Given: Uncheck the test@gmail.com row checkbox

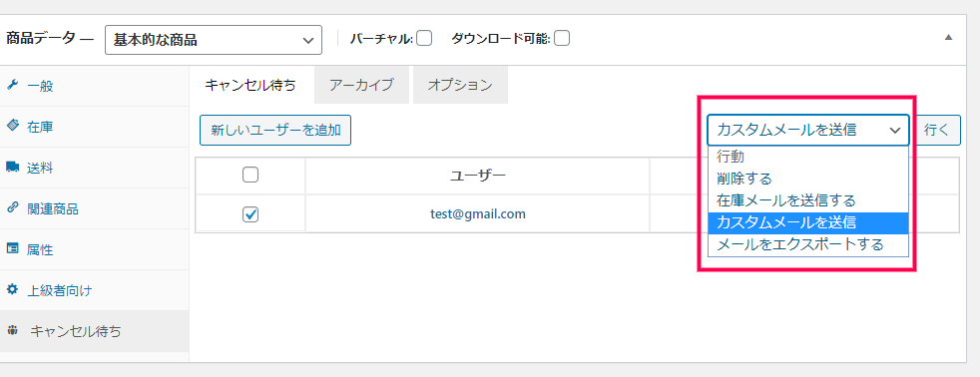Looking at the screenshot, I should point(250,214).
